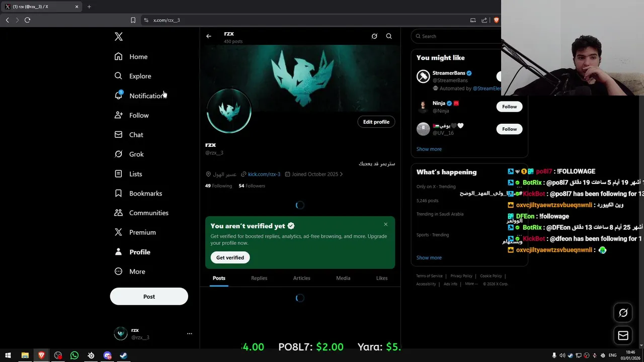The height and width of the screenshot is (362, 644).
Task: Open Privacy Policy footer link
Action: pos(461,276)
